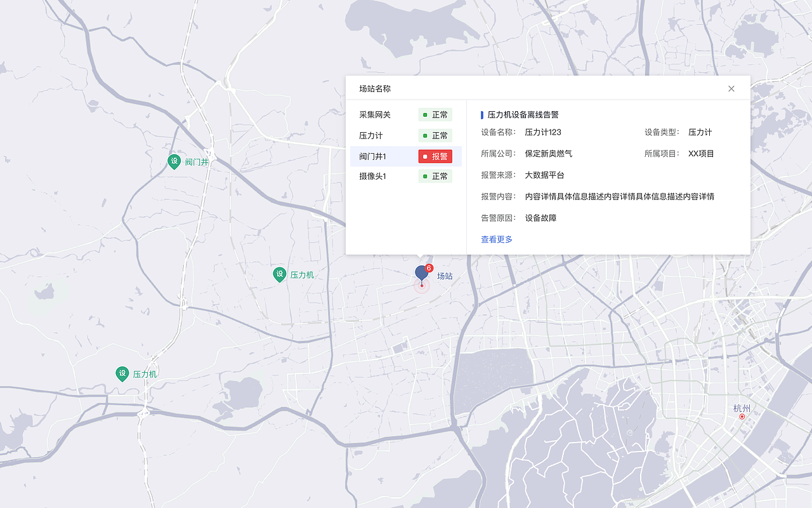Click the red badge showing 6 alarms
812x508 pixels.
(429, 267)
